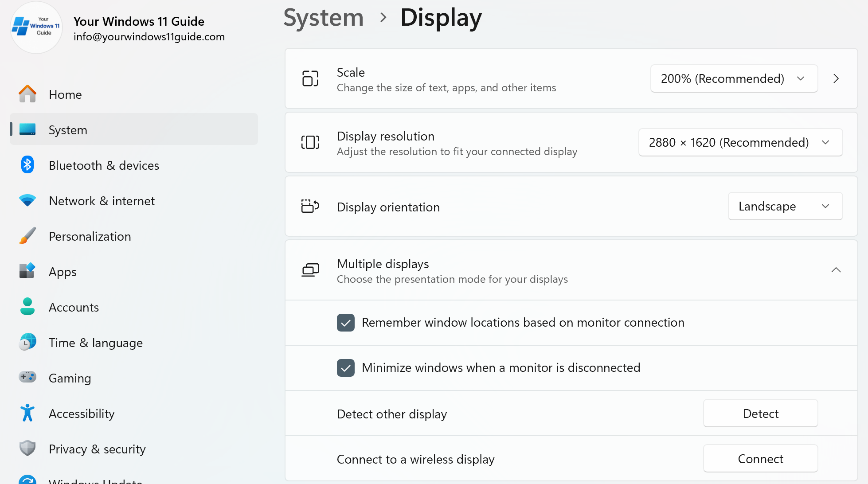The image size is (868, 484).
Task: Select System in the sidebar
Action: [x=133, y=129]
